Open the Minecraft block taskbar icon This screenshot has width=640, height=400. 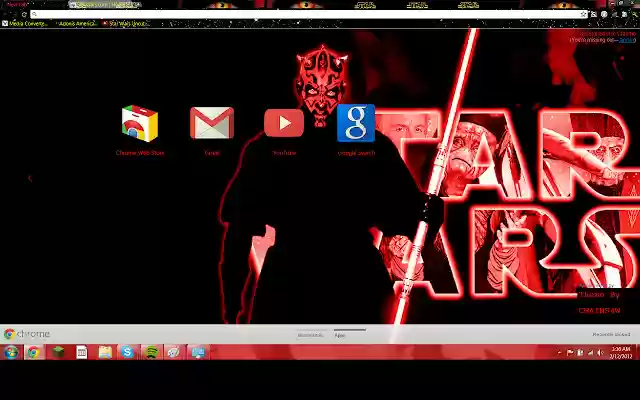pyautogui.click(x=58, y=352)
